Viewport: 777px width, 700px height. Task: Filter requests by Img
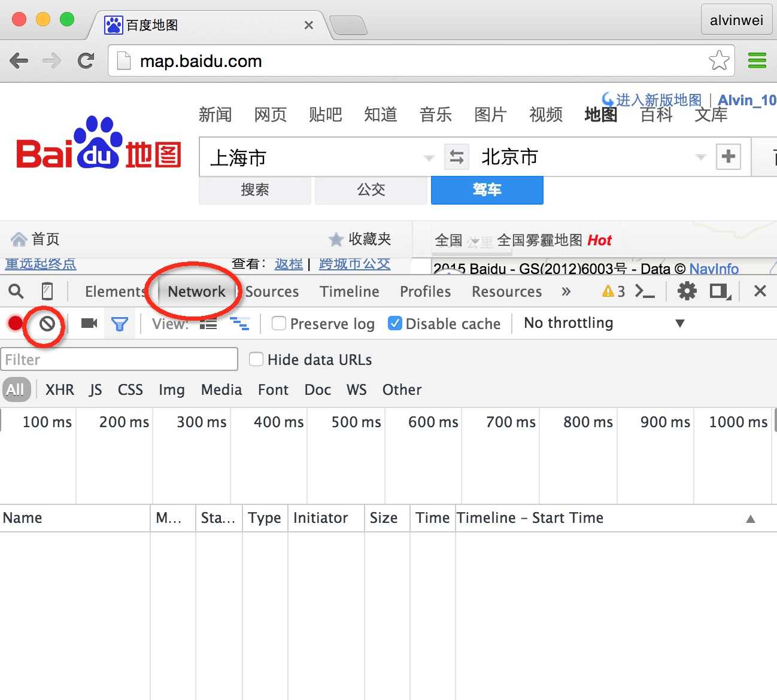coord(172,390)
